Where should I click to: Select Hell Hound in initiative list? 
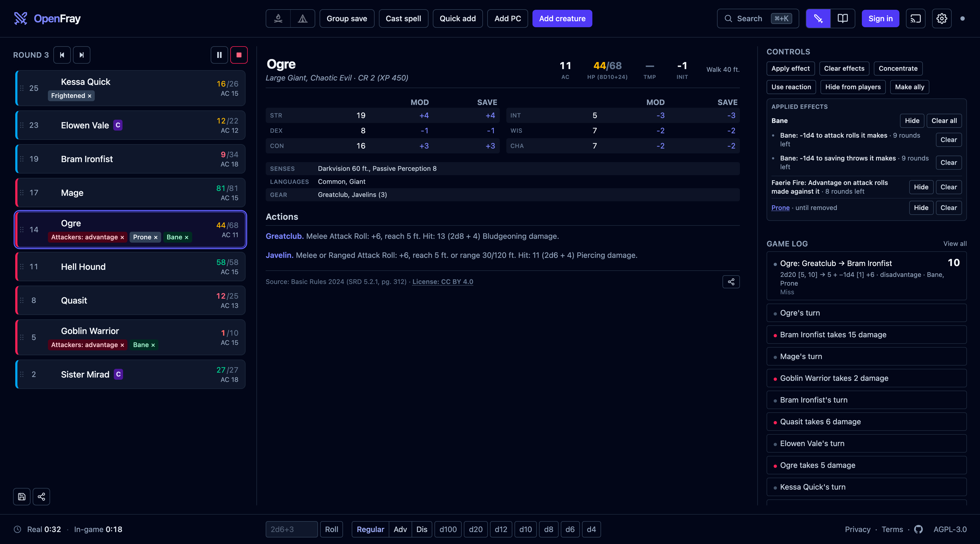pos(130,267)
